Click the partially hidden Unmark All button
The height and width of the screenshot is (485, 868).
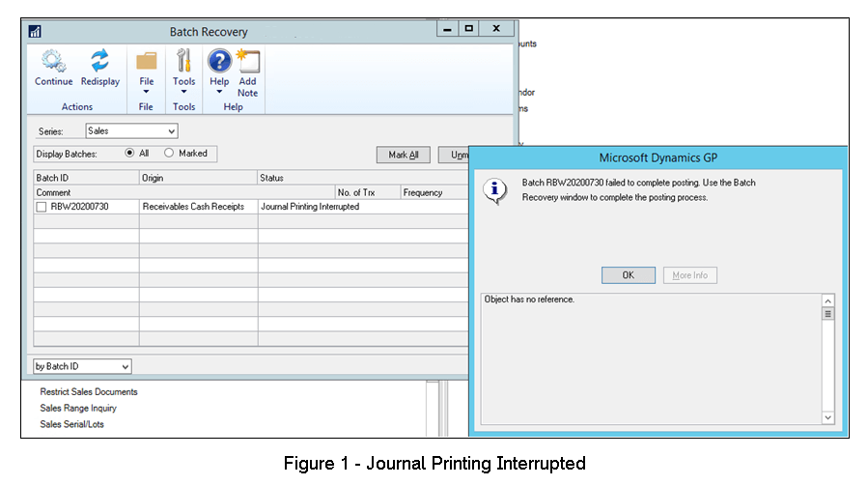tap(454, 155)
